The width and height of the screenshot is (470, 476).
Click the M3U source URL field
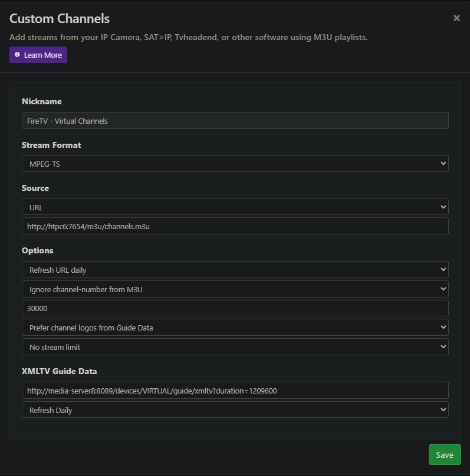(235, 226)
